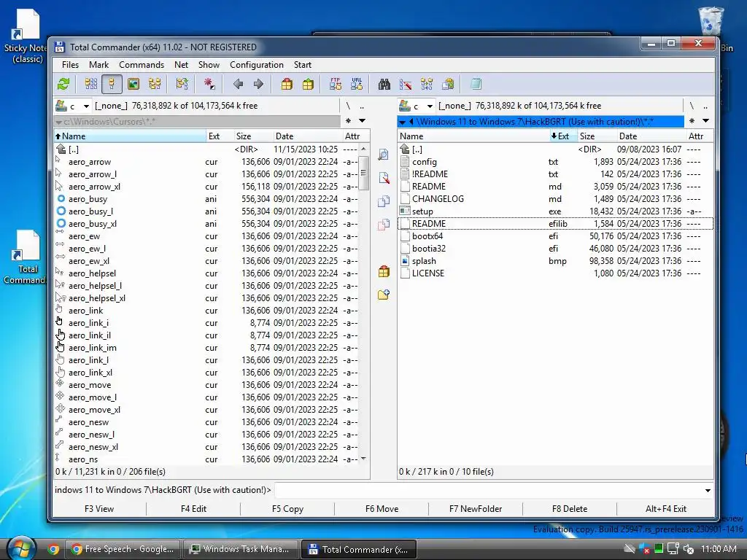Click the copy names to clipboard icon
747x560 pixels.
point(448,85)
